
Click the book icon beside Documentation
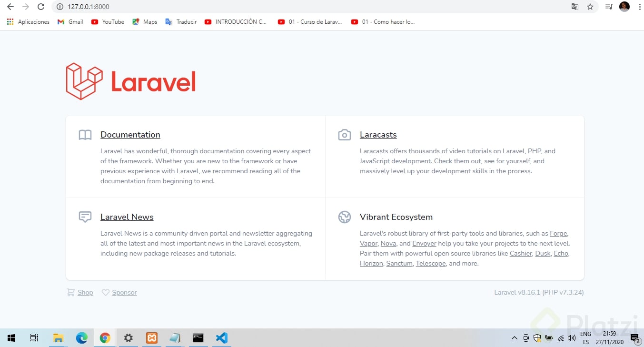click(85, 135)
